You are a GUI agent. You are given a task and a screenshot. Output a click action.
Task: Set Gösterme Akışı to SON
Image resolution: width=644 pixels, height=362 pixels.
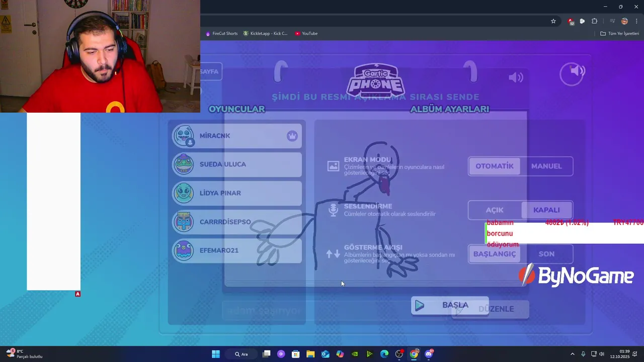pyautogui.click(x=546, y=254)
